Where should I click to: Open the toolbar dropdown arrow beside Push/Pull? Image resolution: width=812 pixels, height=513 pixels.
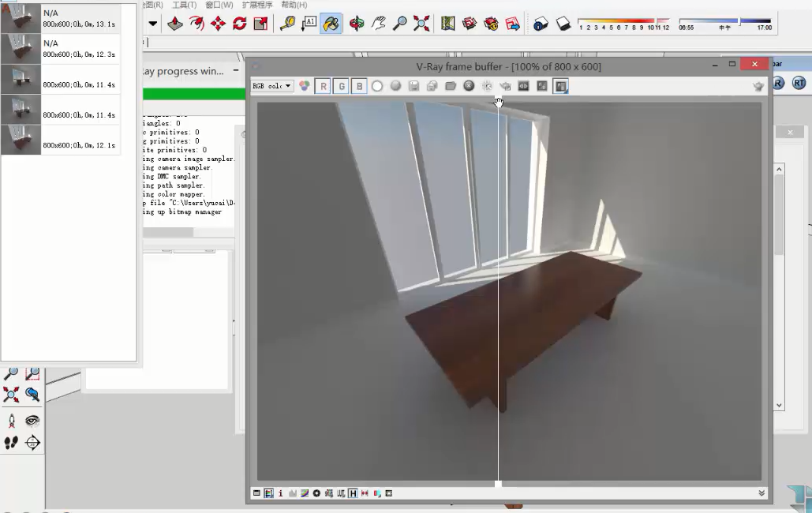[x=152, y=24]
